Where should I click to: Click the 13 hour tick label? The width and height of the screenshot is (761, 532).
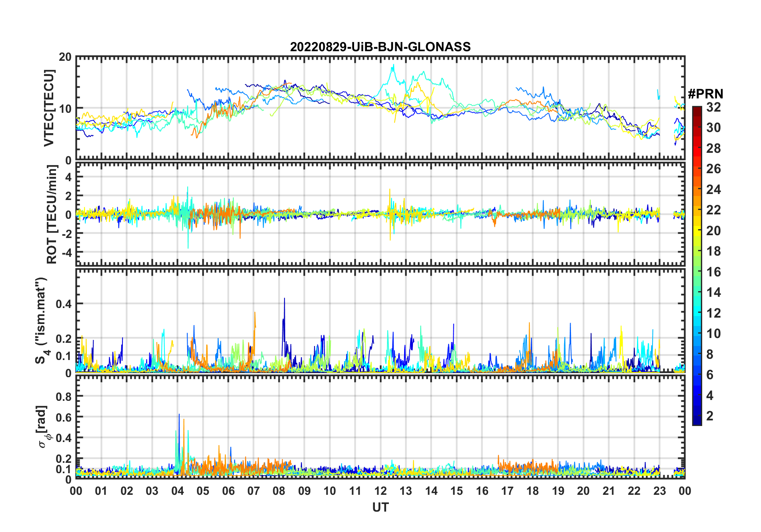pos(406,491)
